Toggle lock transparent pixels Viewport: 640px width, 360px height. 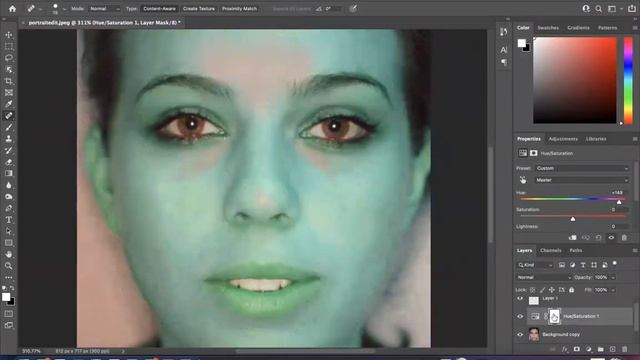532,290
